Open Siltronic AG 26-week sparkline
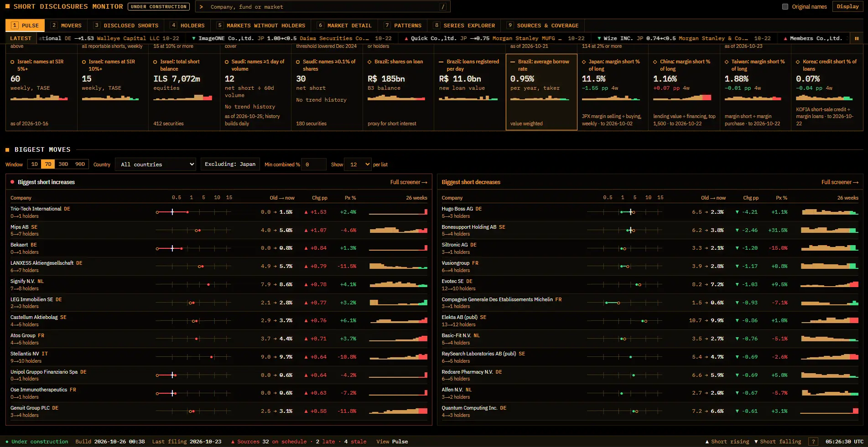The height and width of the screenshot is (447, 868). coord(830,248)
